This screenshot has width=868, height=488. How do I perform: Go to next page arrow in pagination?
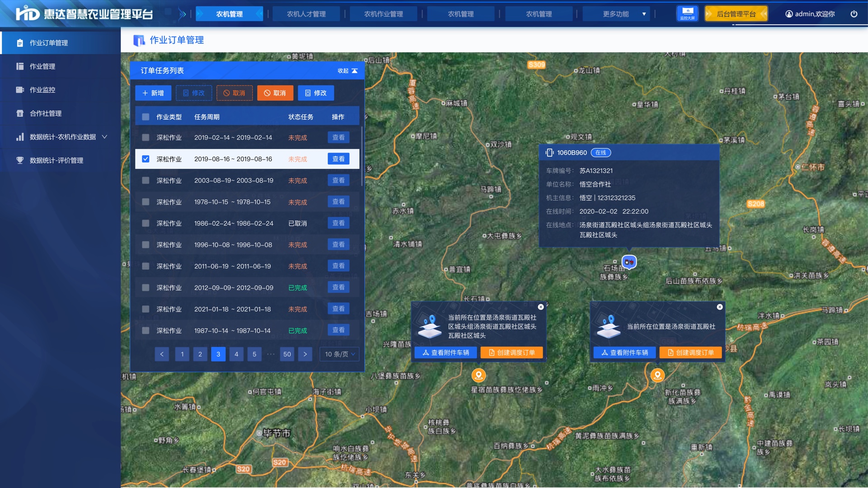(305, 354)
